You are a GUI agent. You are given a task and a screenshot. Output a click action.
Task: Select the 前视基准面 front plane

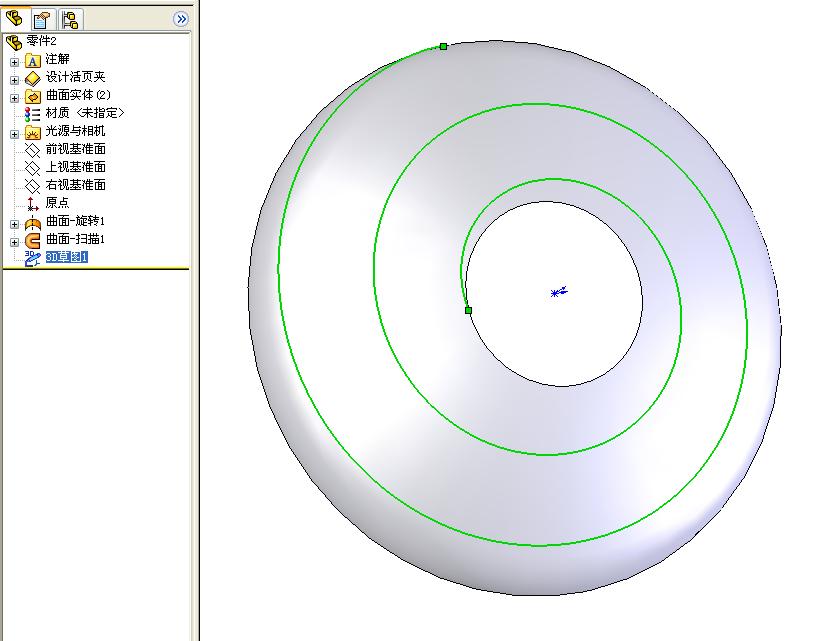[x=75, y=149]
